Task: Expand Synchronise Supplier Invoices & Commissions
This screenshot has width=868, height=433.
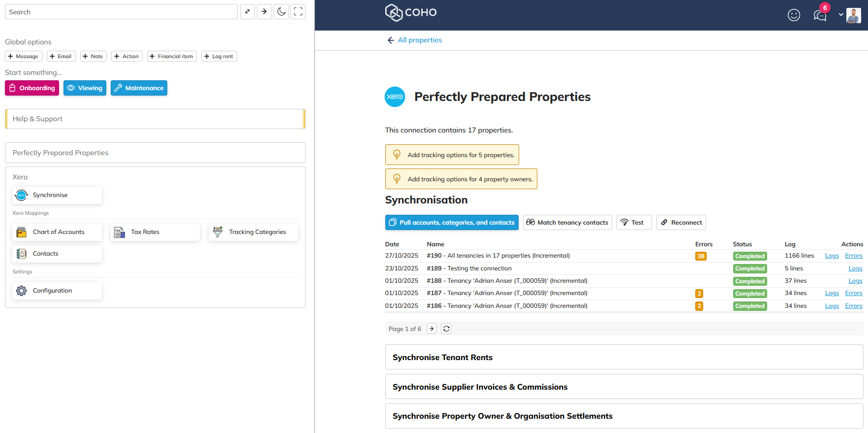Action: (623, 387)
